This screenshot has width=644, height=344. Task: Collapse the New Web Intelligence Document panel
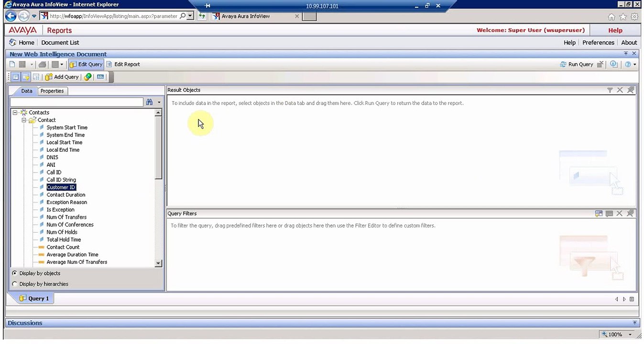[x=626, y=54]
